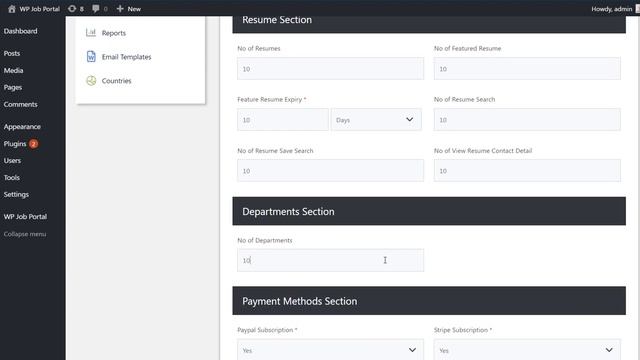Click the Resume Section header

[x=429, y=24]
